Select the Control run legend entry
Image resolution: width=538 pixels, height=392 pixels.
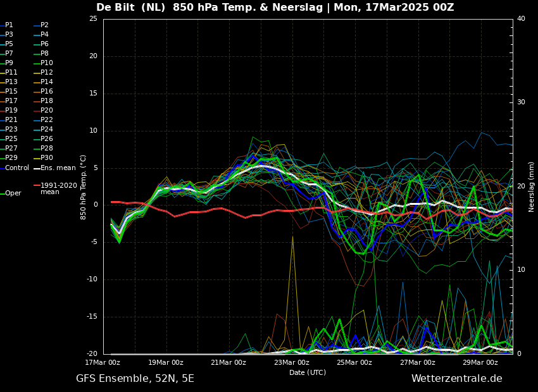click(17, 168)
